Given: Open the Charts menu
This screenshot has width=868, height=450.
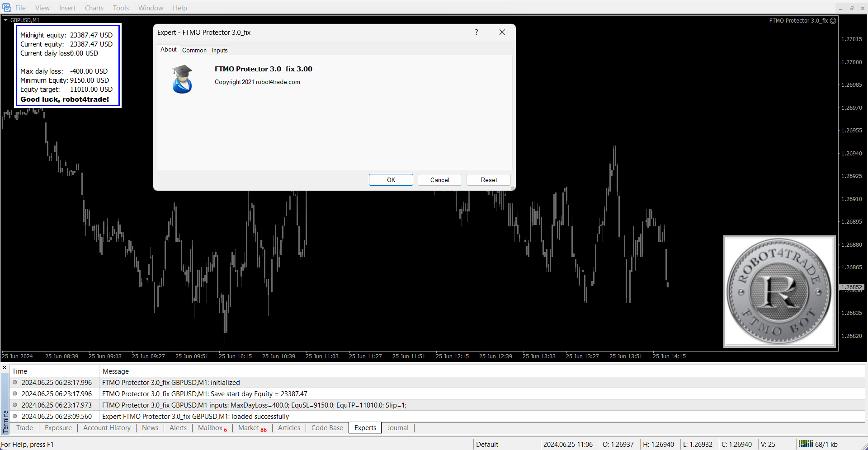Looking at the screenshot, I should (x=94, y=8).
